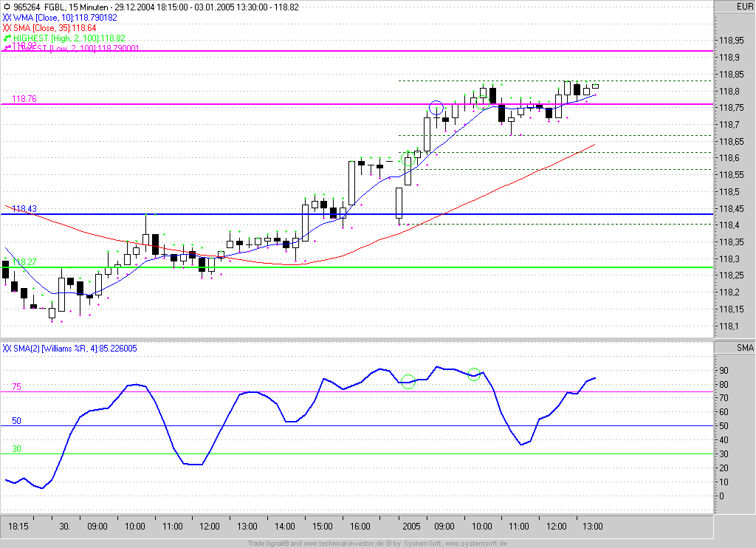This screenshot has width=756, height=548.
Task: Click the 10 value on the indicator axis
Action: click(724, 482)
